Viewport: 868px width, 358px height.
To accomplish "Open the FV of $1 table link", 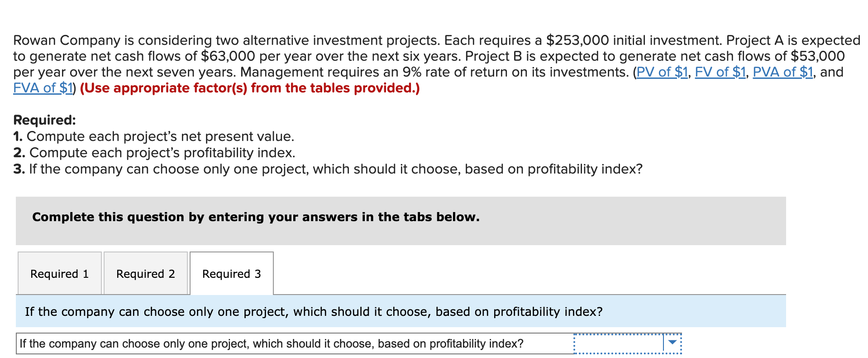I will [721, 72].
